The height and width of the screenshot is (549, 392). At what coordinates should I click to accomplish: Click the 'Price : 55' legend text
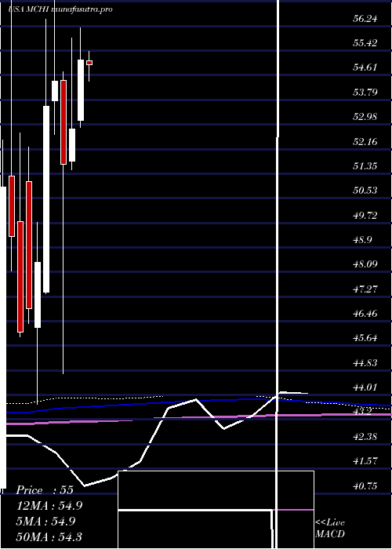point(45,490)
